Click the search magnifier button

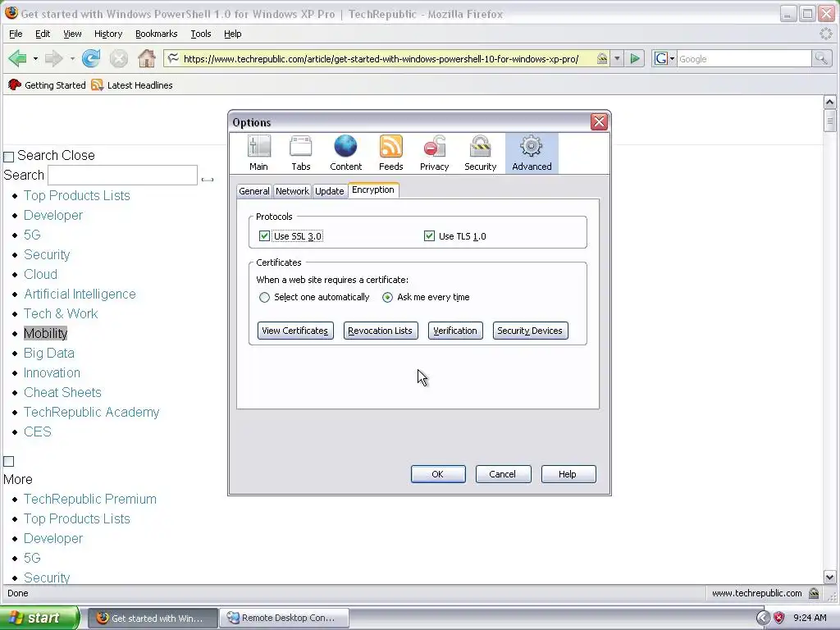[821, 58]
